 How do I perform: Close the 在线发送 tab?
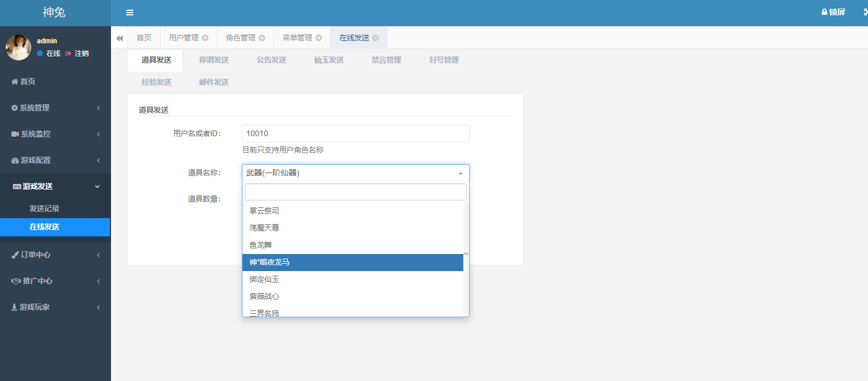tap(376, 38)
